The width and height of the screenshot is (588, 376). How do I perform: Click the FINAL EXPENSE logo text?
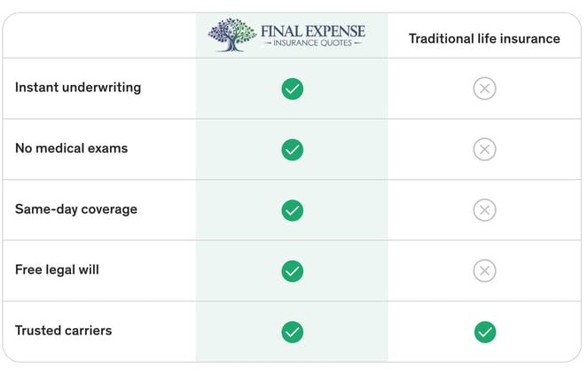pyautogui.click(x=313, y=31)
